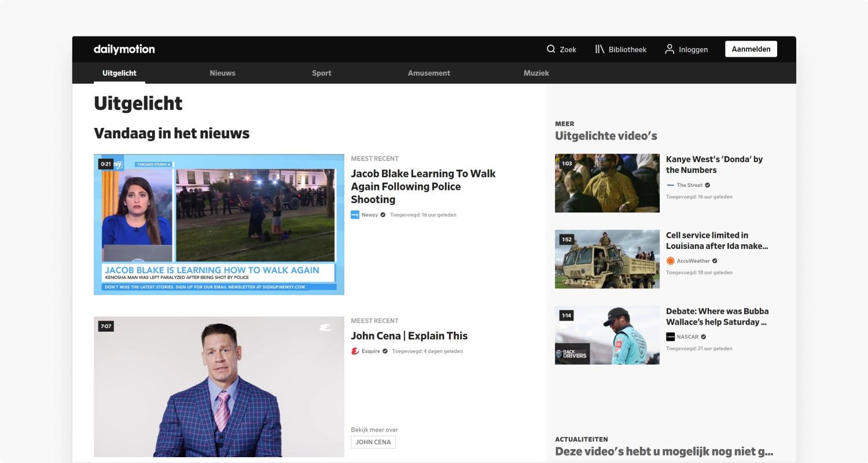Viewport: 868px width, 463px height.
Task: Click the Inloggen user icon
Action: 670,49
